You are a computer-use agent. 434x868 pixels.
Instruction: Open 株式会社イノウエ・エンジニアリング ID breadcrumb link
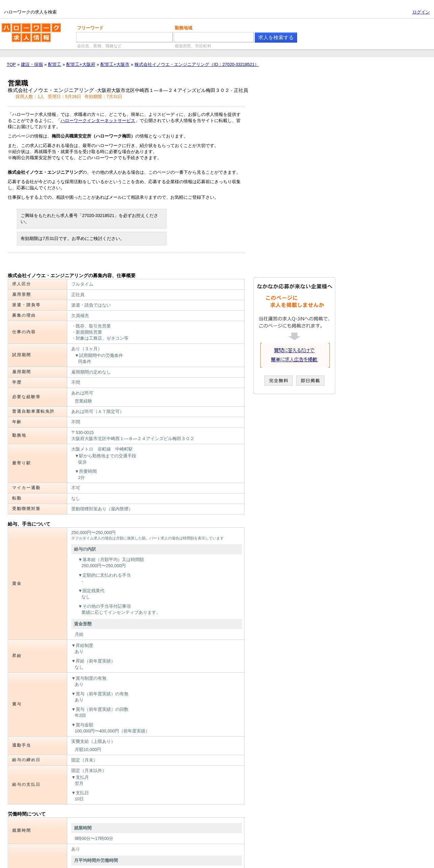196,65
